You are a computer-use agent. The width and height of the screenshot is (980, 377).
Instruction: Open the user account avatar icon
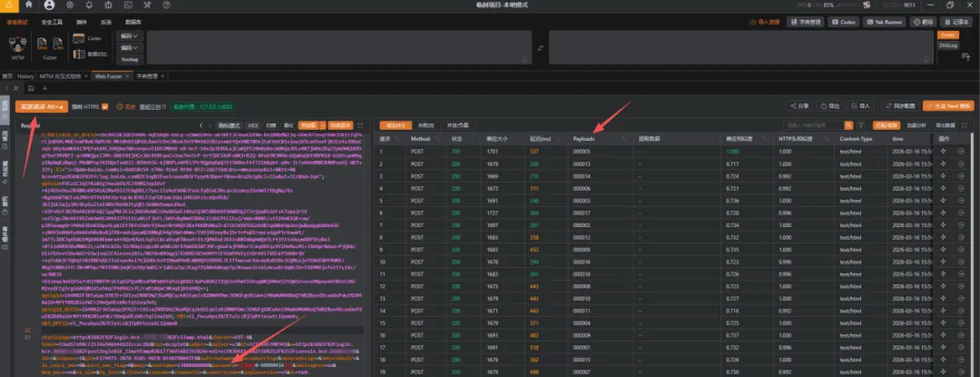click(49, 5)
